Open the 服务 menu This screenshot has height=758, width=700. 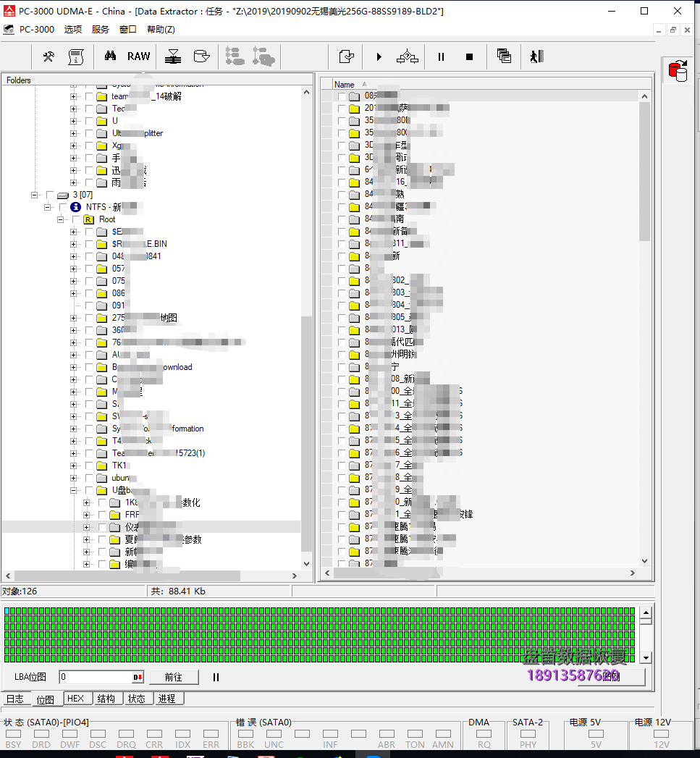pos(100,30)
